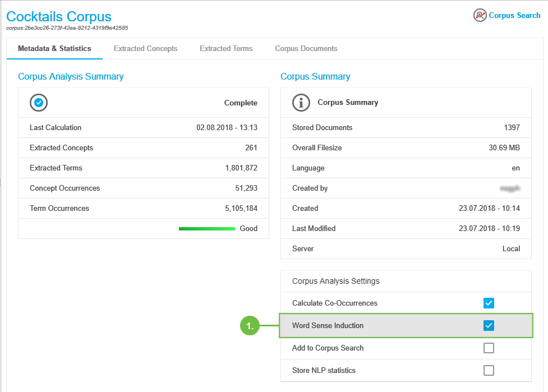
Task: Disable Calculate Co-Occurrences checkbox
Action: (489, 303)
